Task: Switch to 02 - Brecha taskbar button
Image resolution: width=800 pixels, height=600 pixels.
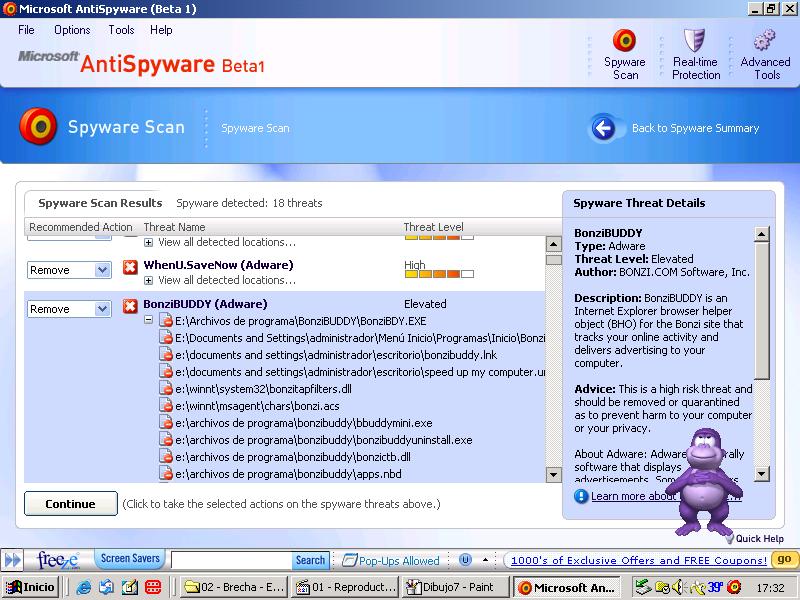Action: (x=235, y=587)
